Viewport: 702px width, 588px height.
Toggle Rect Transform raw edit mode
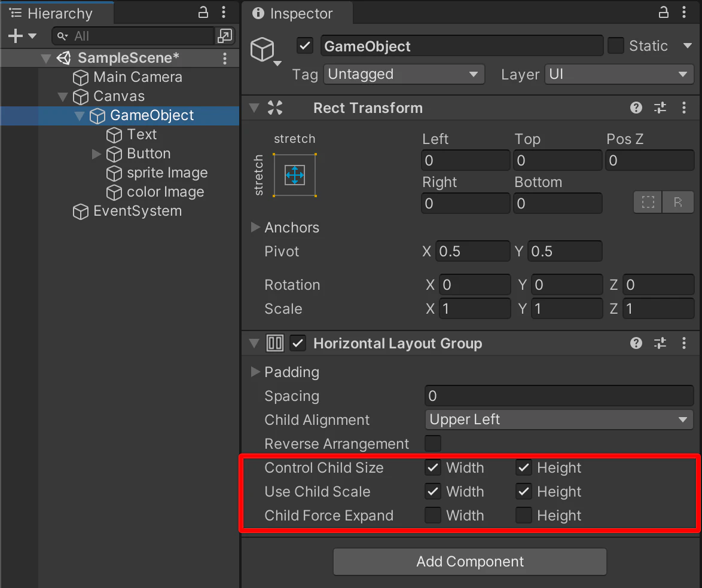click(x=678, y=202)
